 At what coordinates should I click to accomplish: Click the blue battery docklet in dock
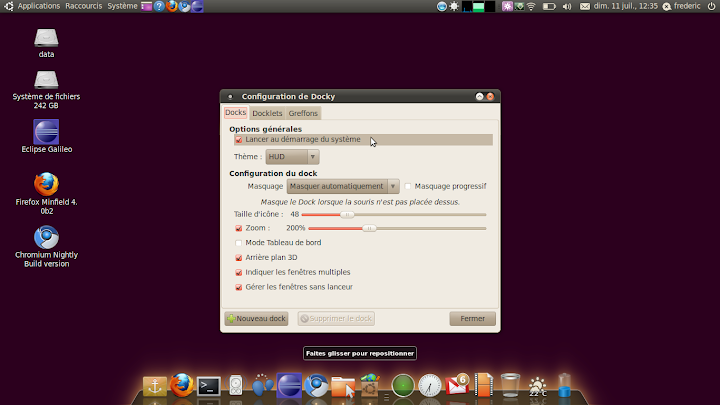click(564, 385)
